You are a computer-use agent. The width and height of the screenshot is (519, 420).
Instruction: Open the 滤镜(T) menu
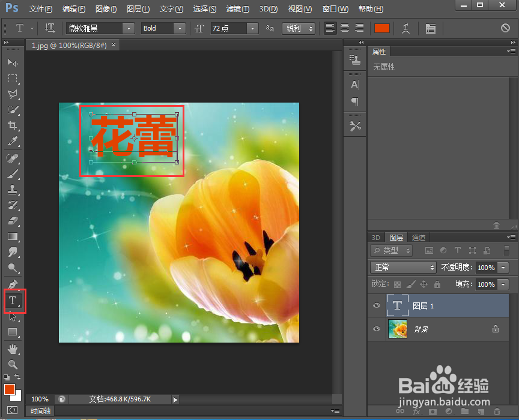238,9
